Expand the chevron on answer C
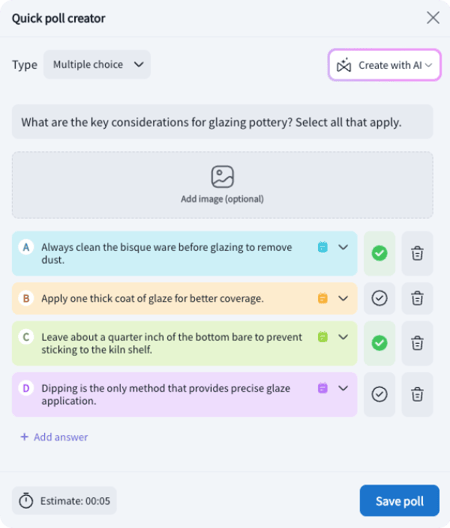Viewport: 450px width, 528px height. coord(343,337)
